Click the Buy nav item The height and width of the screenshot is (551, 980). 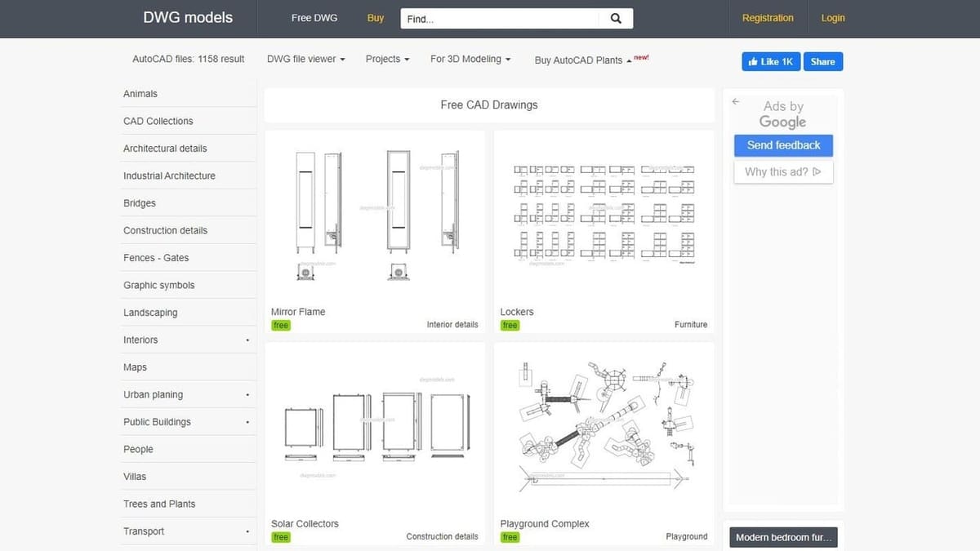tap(376, 18)
